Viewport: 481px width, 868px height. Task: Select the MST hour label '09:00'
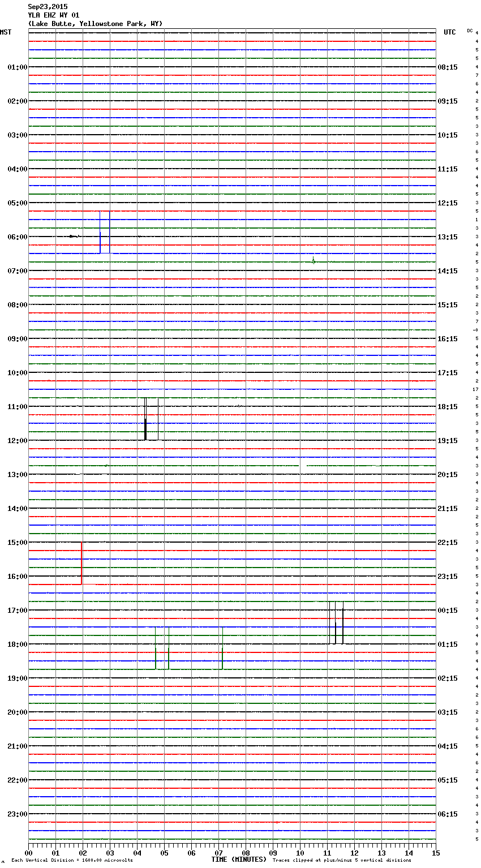(17, 339)
